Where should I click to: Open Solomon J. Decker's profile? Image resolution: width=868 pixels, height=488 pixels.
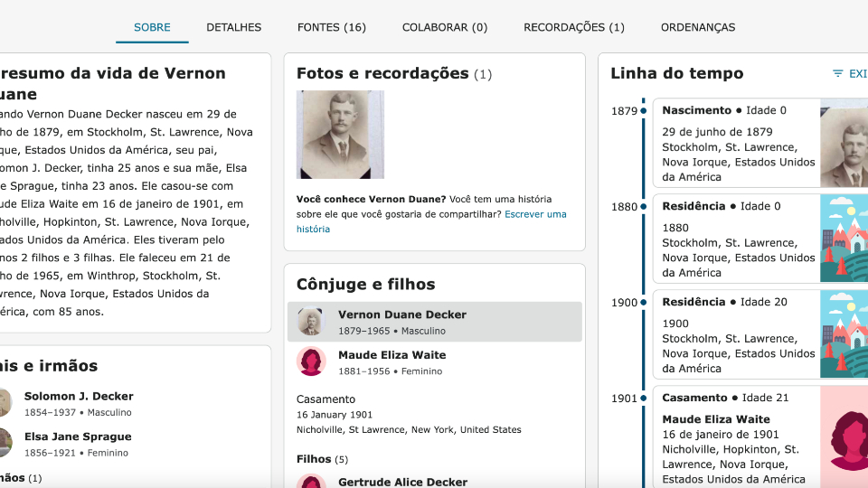point(79,396)
